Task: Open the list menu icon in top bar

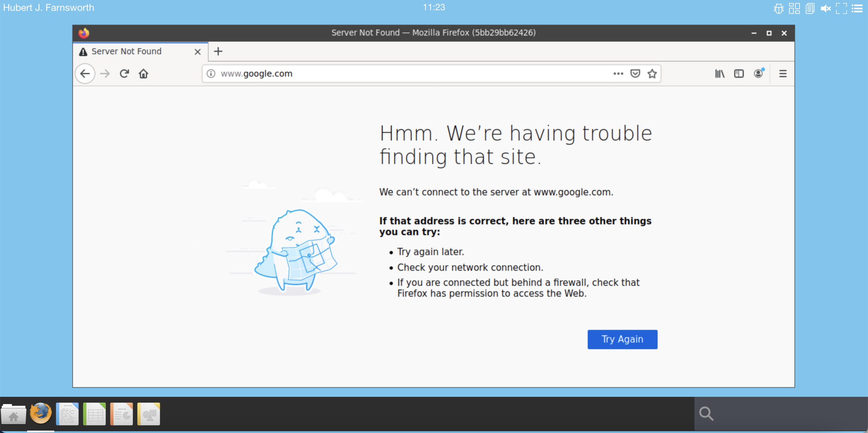Action: pyautogui.click(x=857, y=8)
